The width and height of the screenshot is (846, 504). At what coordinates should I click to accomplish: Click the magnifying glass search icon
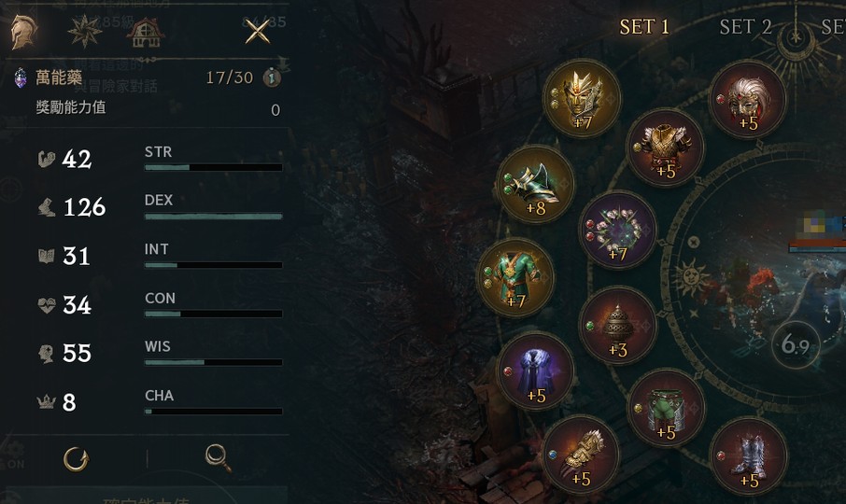pos(218,458)
